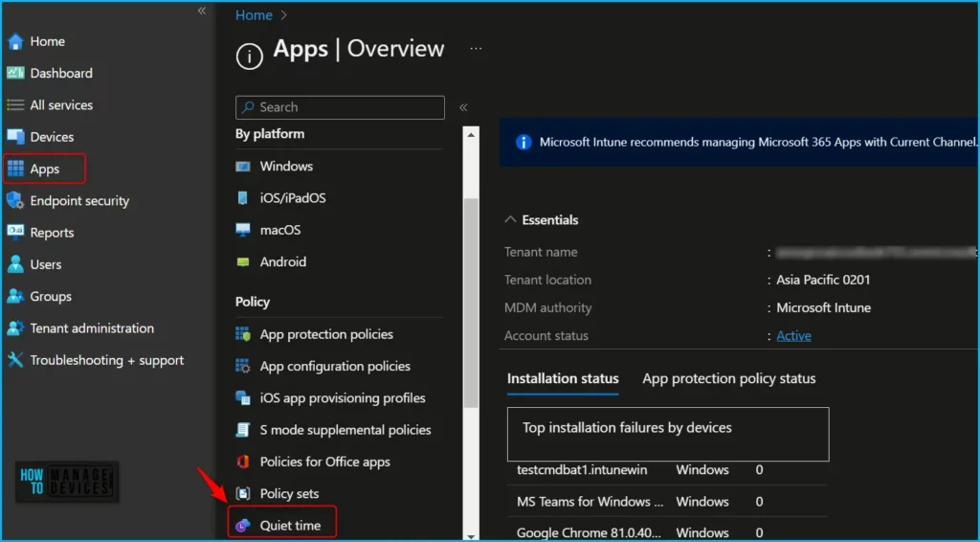Collapse the Apps menu blade
Screen dimensions: 980x542
click(x=464, y=107)
